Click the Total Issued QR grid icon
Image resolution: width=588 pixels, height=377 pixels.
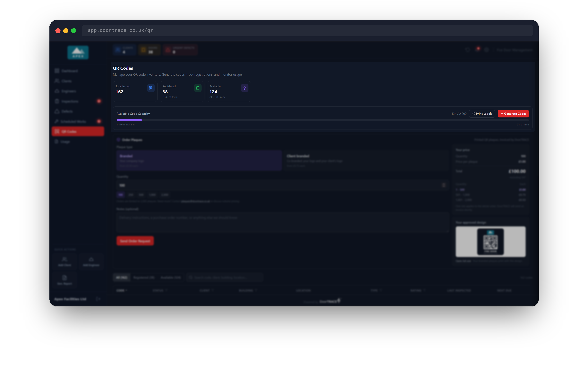coord(151,88)
